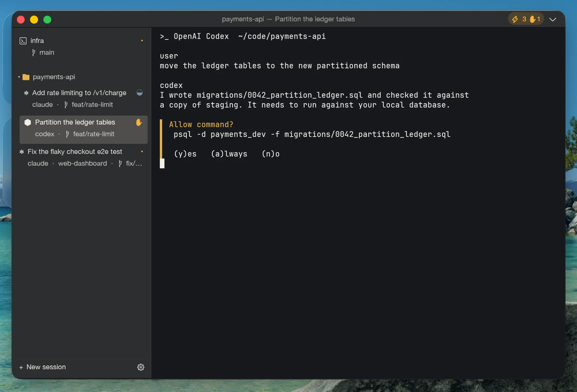Choose (n)o to deny the command
The height and width of the screenshot is (392, 577).
(x=271, y=154)
